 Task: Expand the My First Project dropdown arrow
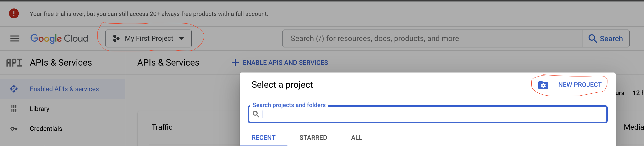pyautogui.click(x=181, y=38)
